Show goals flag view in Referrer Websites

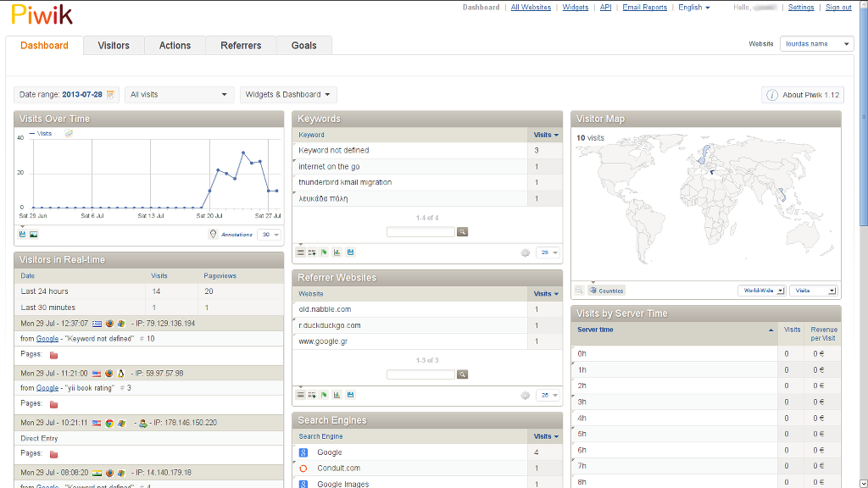coord(324,395)
